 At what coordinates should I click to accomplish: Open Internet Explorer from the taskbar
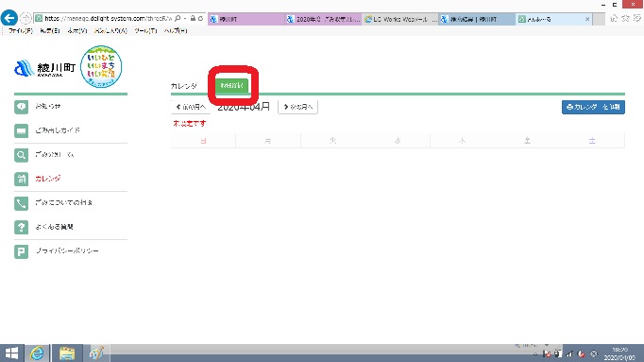[x=38, y=353]
